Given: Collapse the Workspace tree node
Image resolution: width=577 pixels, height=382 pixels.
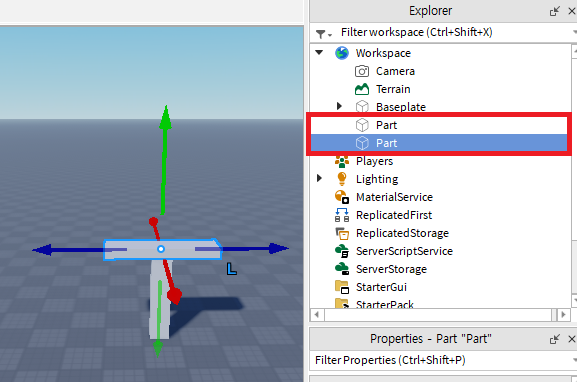Looking at the screenshot, I should click(319, 53).
